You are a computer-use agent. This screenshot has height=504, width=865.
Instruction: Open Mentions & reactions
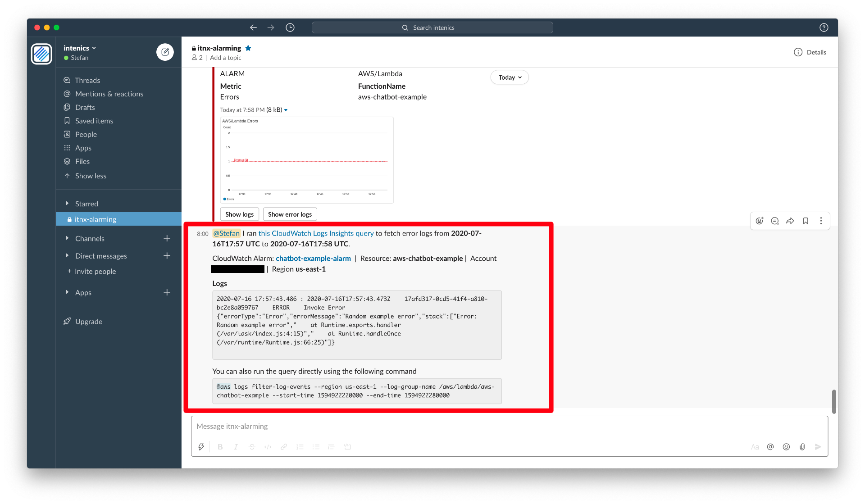coord(109,94)
